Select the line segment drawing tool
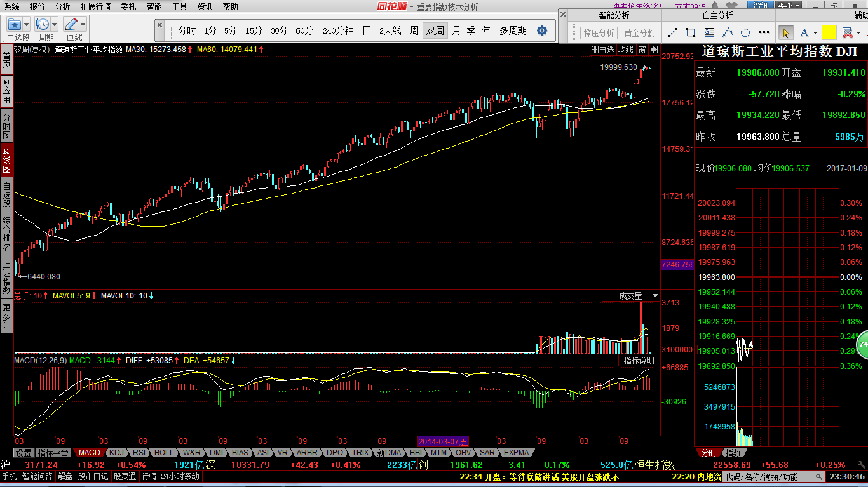868x487 pixels. (x=672, y=32)
